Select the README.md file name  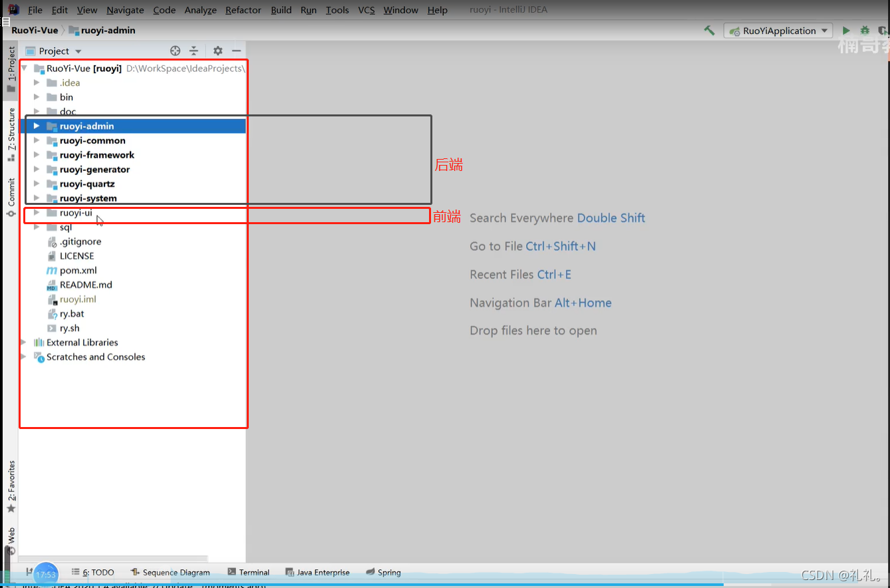pos(86,285)
